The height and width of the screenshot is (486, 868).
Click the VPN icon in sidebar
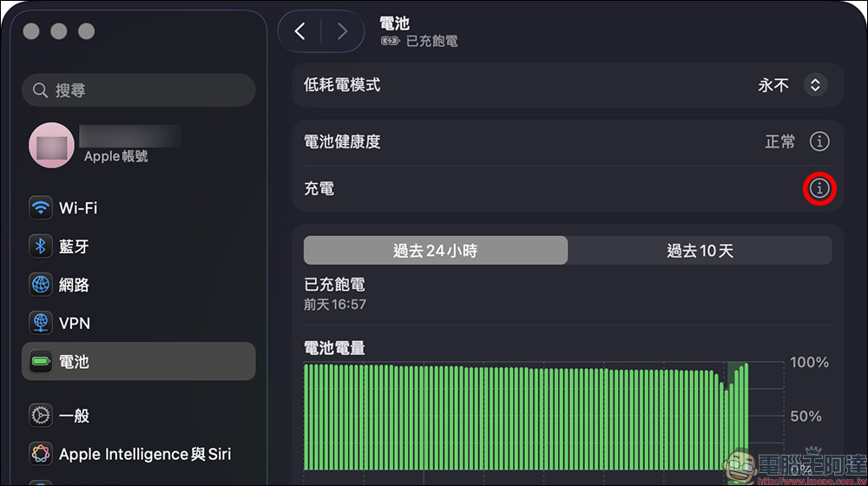[41, 323]
